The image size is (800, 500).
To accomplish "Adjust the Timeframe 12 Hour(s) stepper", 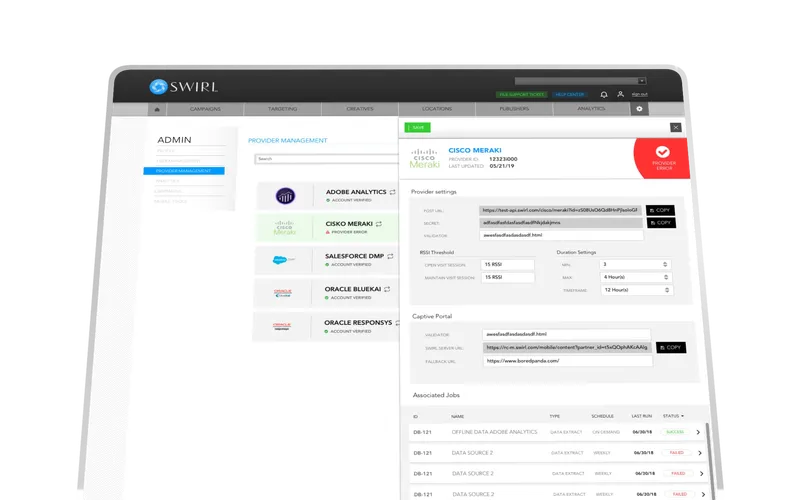I will pyautogui.click(x=667, y=290).
